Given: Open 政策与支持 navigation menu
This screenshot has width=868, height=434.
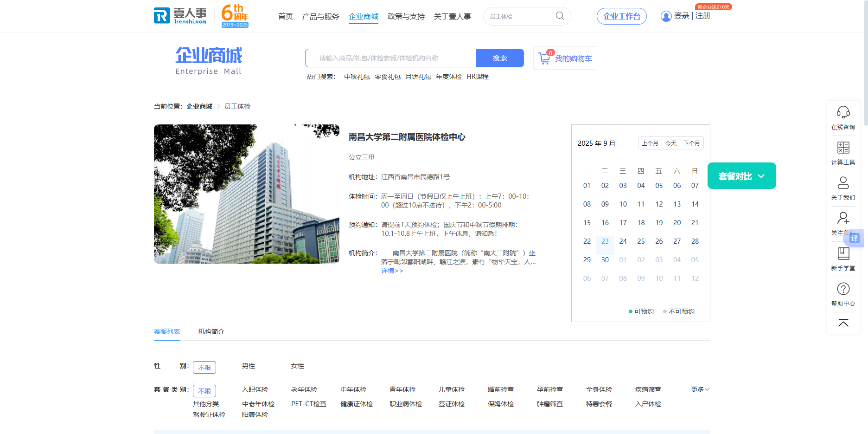Looking at the screenshot, I should (x=406, y=16).
